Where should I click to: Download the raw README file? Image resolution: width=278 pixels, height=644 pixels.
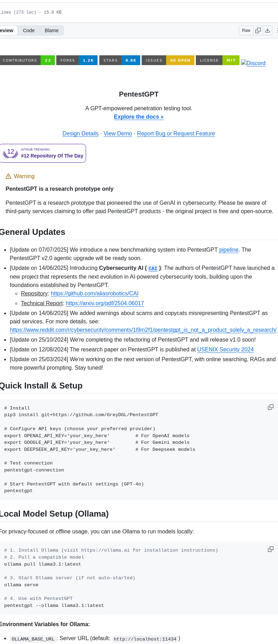coord(268,30)
